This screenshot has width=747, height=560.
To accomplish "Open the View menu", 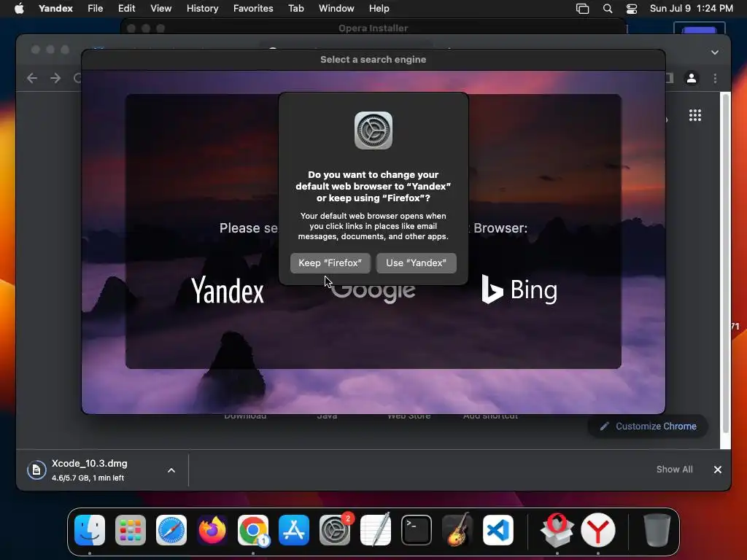I will coord(160,8).
